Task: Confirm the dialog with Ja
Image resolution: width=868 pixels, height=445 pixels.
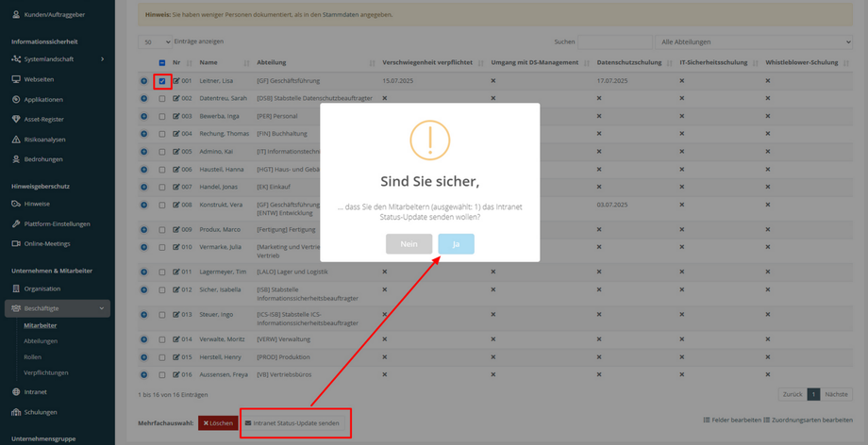Action: (456, 244)
